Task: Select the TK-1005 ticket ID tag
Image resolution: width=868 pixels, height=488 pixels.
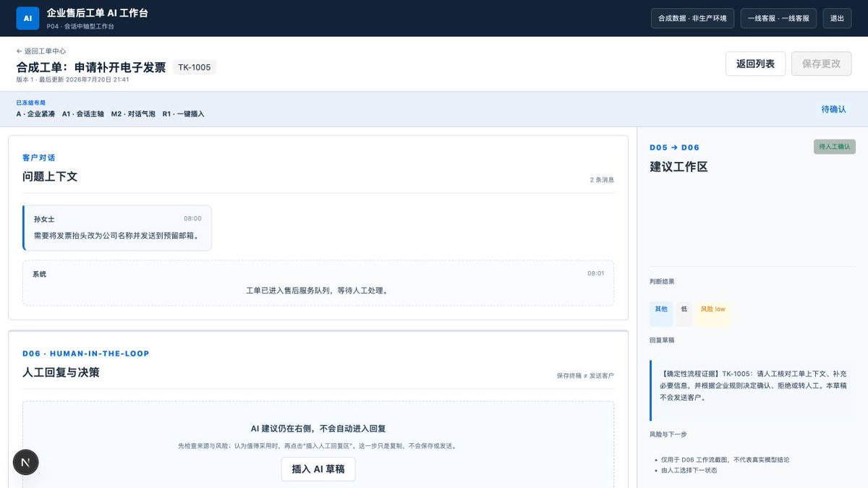Action: 195,67
